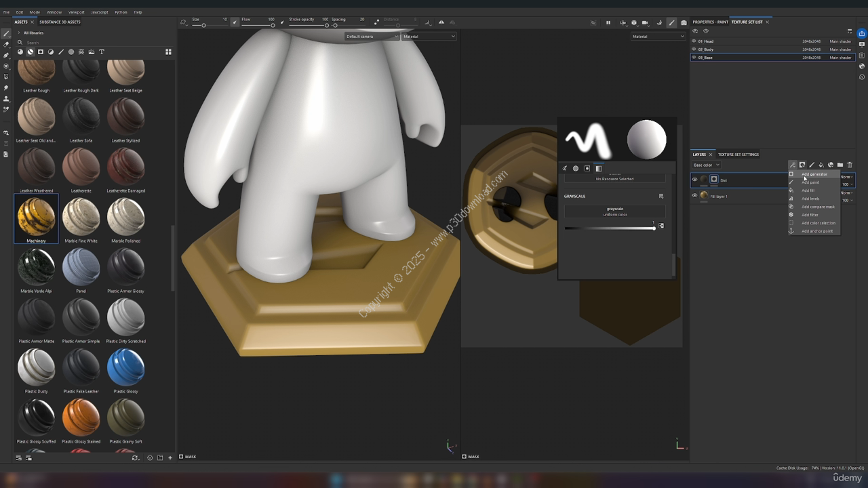Image resolution: width=868 pixels, height=488 pixels.
Task: Add a mask to the layer
Action: 802,165
